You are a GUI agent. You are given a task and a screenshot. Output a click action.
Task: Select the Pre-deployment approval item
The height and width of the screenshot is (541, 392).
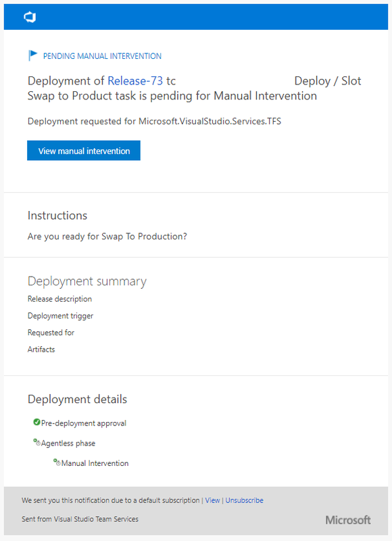[x=83, y=423]
